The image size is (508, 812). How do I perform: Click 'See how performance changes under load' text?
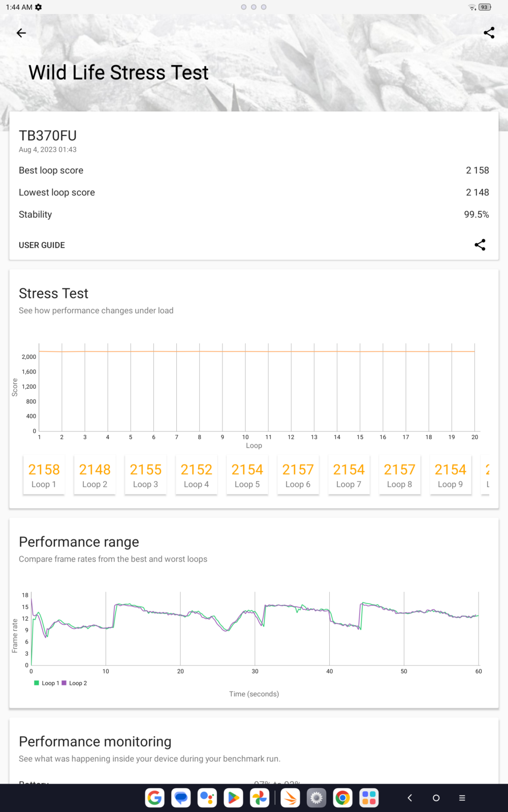(96, 311)
